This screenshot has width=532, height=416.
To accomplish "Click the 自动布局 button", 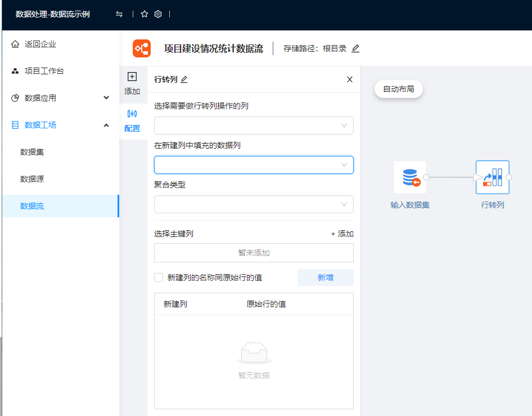I will pyautogui.click(x=398, y=89).
